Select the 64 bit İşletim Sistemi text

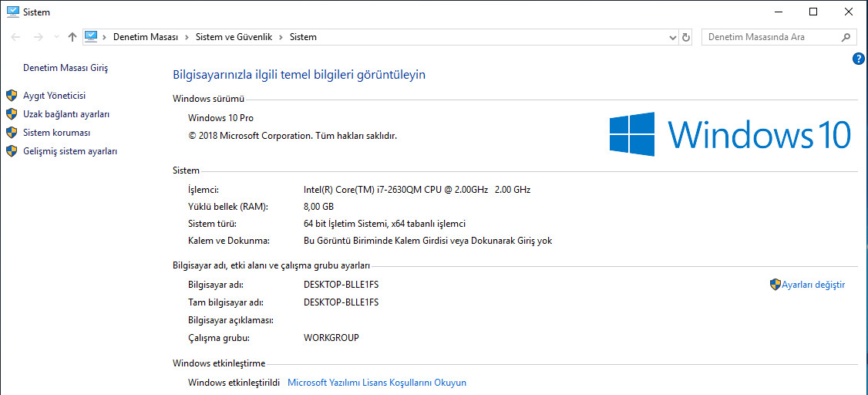pos(385,224)
